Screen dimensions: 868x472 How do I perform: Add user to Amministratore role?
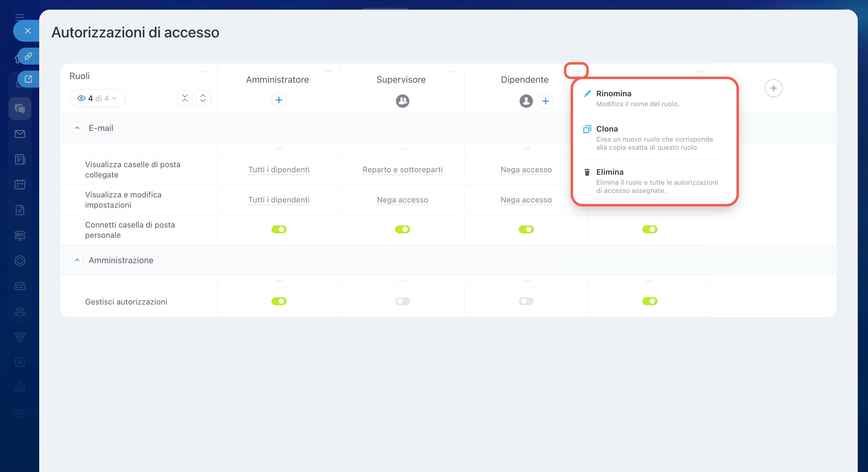point(279,100)
